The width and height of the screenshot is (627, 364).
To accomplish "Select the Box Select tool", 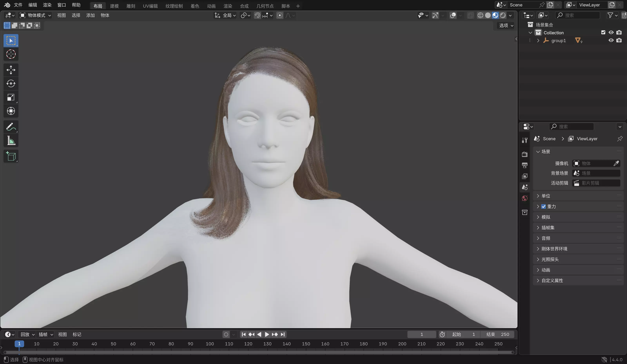I will [11, 41].
